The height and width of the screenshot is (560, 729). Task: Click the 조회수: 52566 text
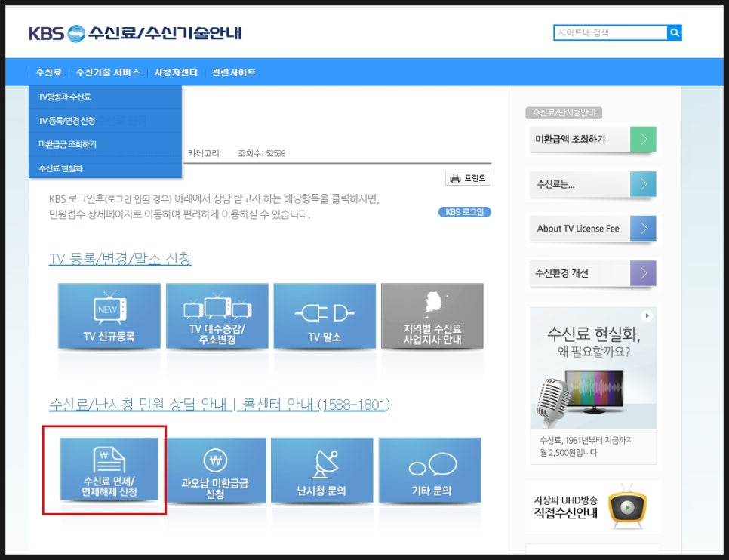(x=261, y=153)
